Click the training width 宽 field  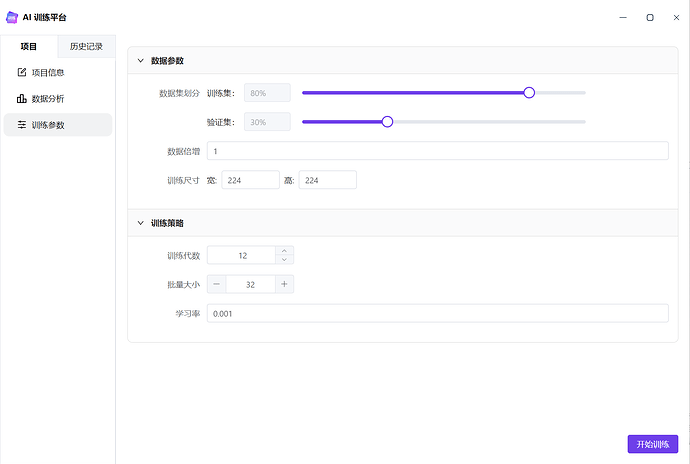click(x=250, y=180)
